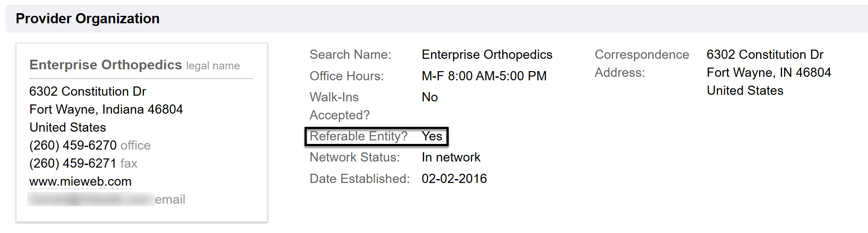Select the M-F 8:00 AM-5:00 PM hours value
868x233 pixels.
[x=484, y=76]
